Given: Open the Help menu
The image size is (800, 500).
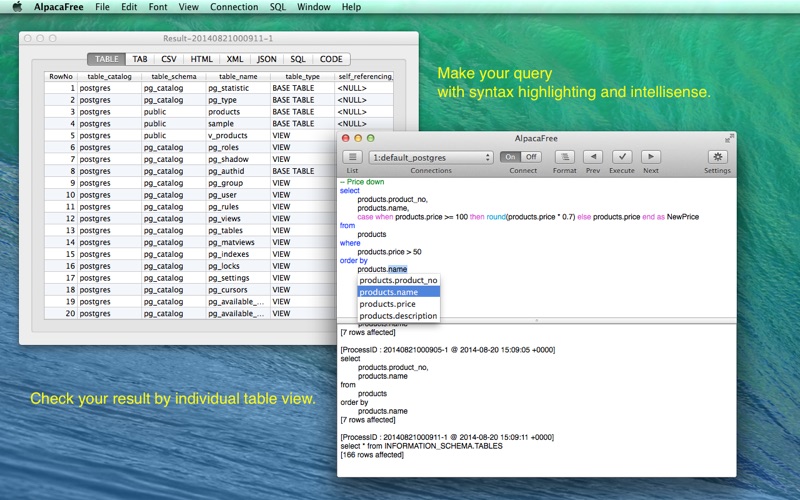Looking at the screenshot, I should (351, 7).
